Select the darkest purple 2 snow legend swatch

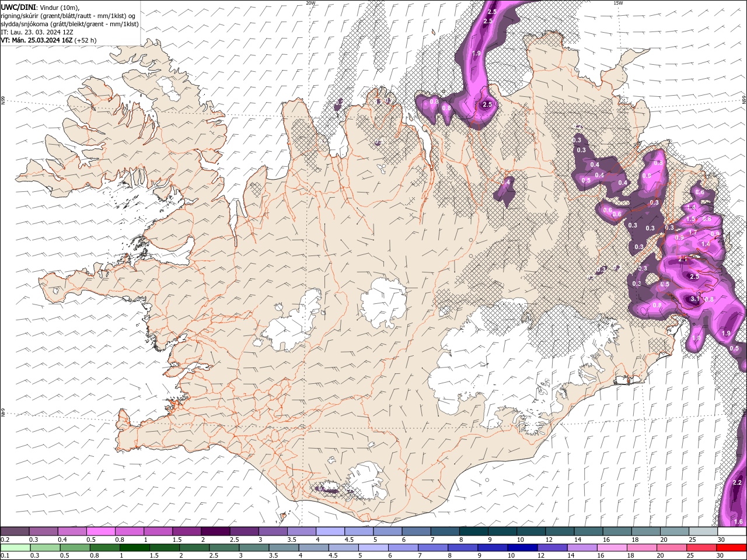point(215,531)
